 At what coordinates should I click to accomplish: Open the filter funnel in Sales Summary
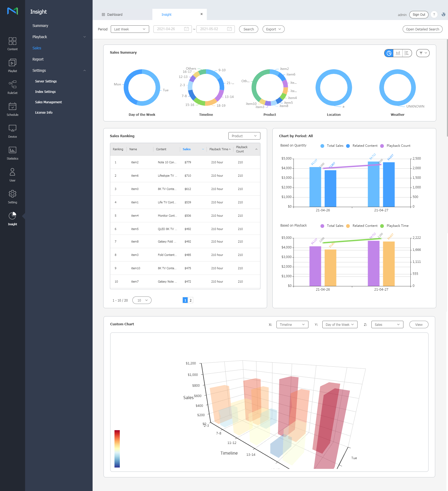click(x=423, y=53)
